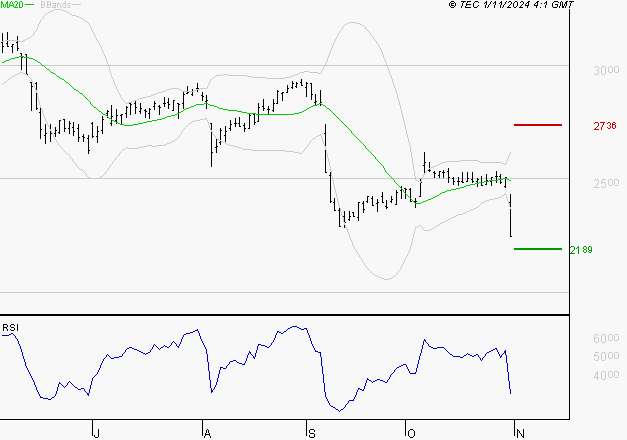Click the RSI 5000 axis label
The image size is (627, 440).
(606, 356)
